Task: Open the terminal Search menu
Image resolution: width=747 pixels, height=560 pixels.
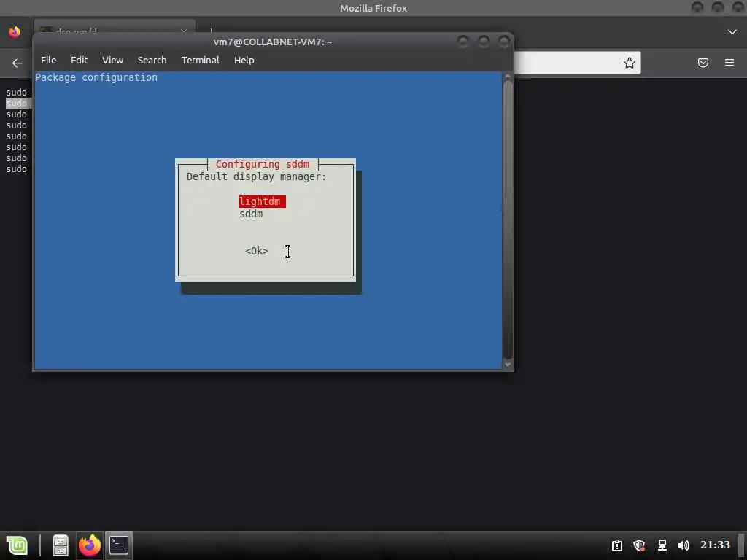Action: coord(152,60)
